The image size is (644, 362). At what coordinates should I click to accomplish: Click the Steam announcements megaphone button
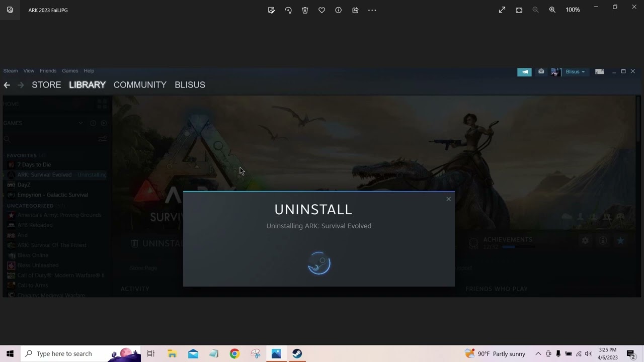click(x=524, y=72)
